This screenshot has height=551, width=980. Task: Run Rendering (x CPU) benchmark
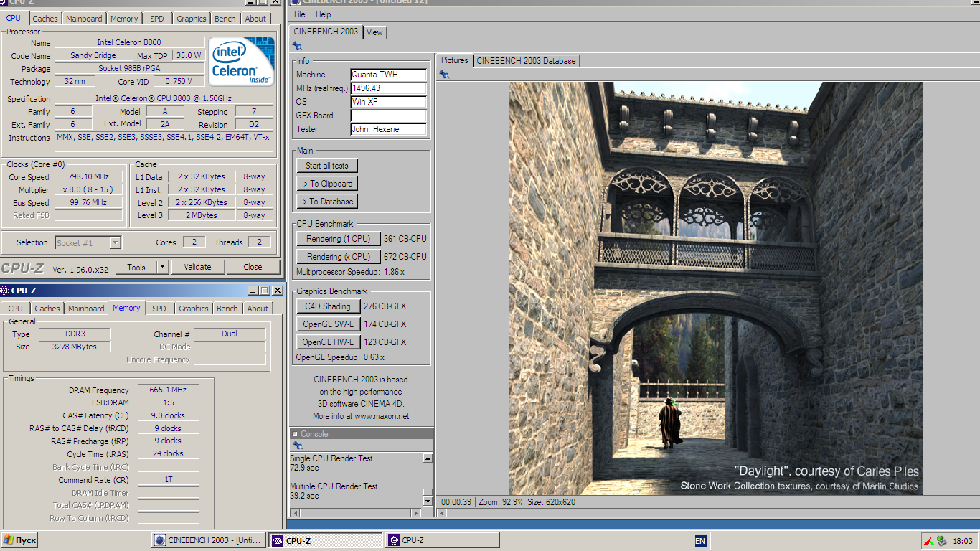[338, 257]
